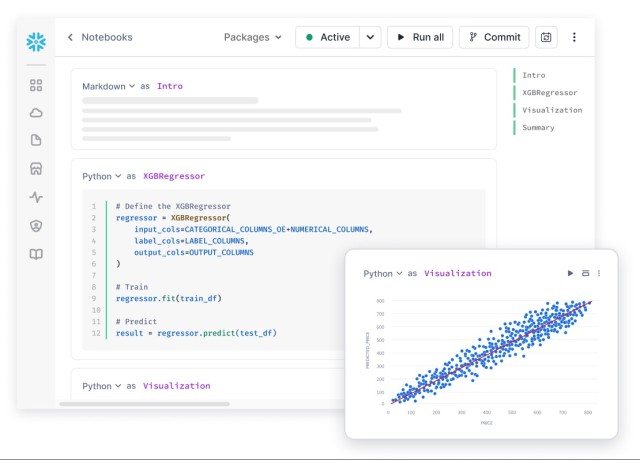Open the book documentation icon in sidebar

pos(36,255)
